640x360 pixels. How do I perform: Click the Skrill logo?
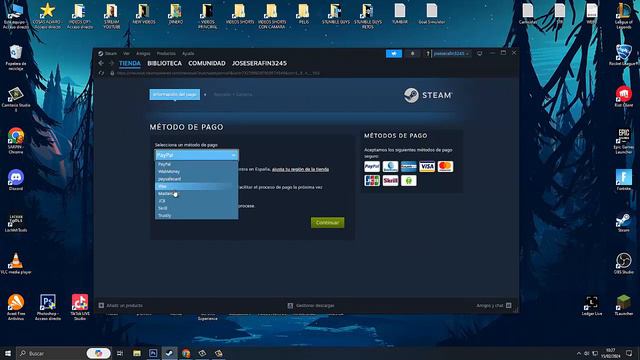(390, 180)
